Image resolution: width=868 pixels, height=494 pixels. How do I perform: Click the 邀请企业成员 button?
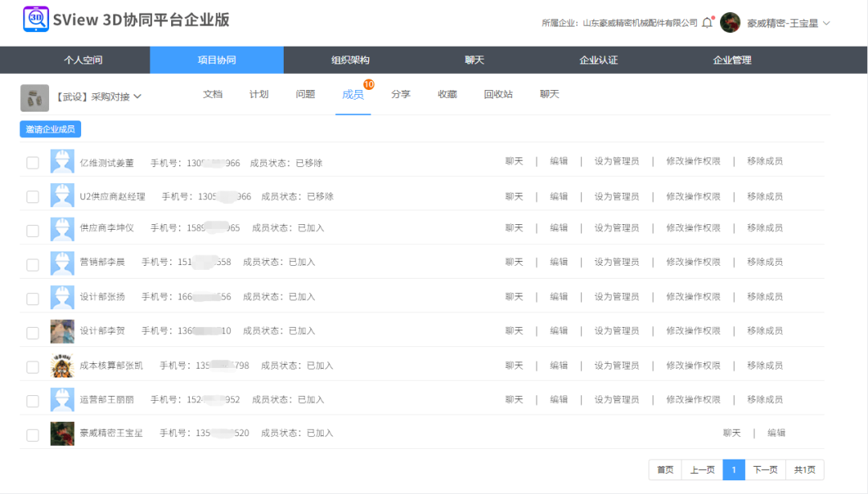48,129
